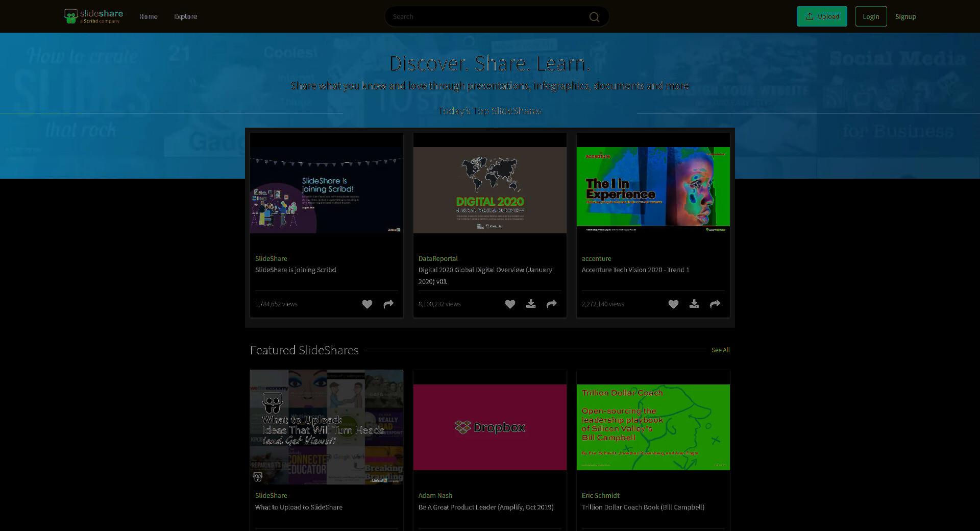Click the SlideShare logo
Screen dimensions: 980x531
(x=93, y=16)
